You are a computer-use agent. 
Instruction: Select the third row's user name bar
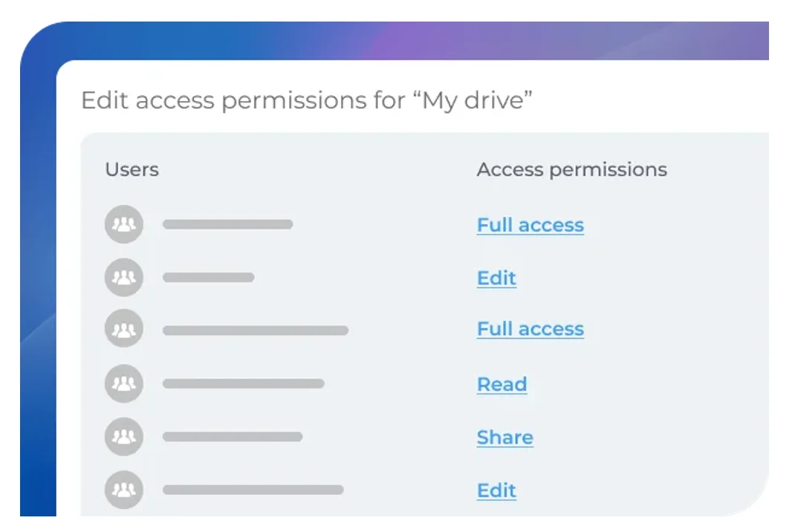coord(255,330)
